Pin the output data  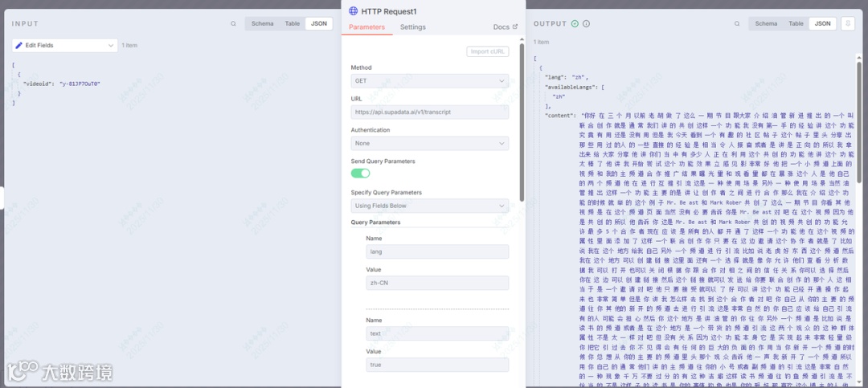pyautogui.click(x=848, y=24)
